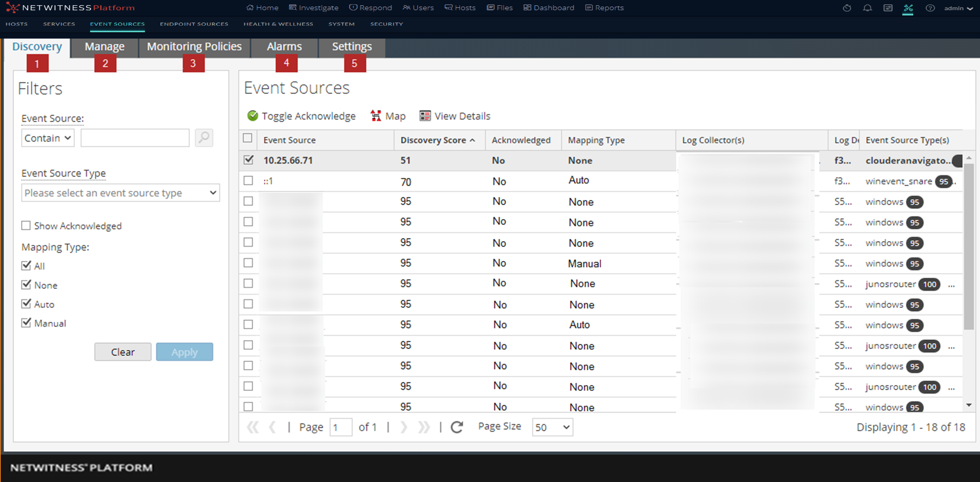Click the Apply filters button
Viewport: 980px width, 482px height.
[184, 352]
